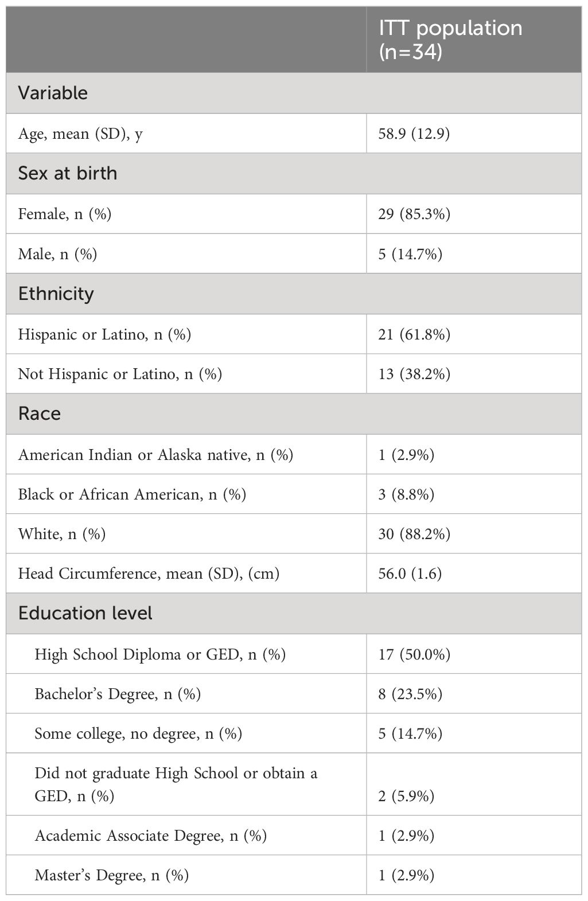588x901 pixels.
Task: Select the Variable section header row
Action: coord(294,93)
